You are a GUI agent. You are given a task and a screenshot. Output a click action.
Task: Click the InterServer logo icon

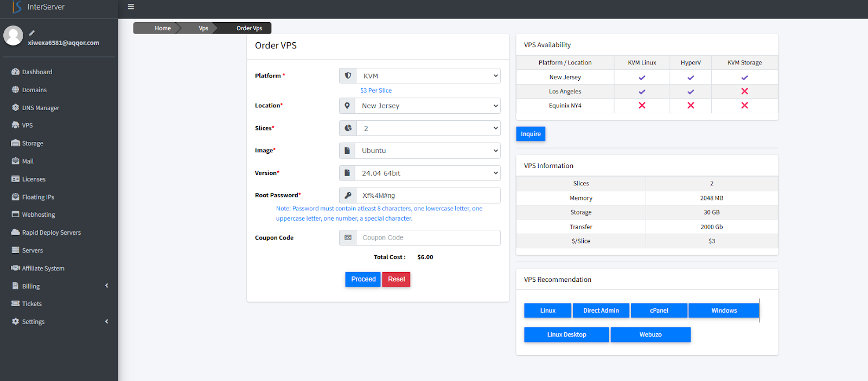[x=17, y=7]
